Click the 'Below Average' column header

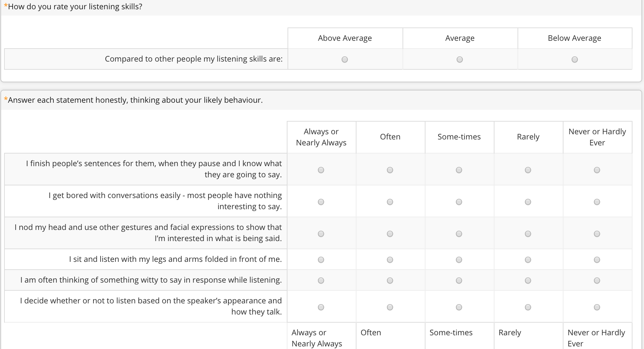[x=574, y=38]
